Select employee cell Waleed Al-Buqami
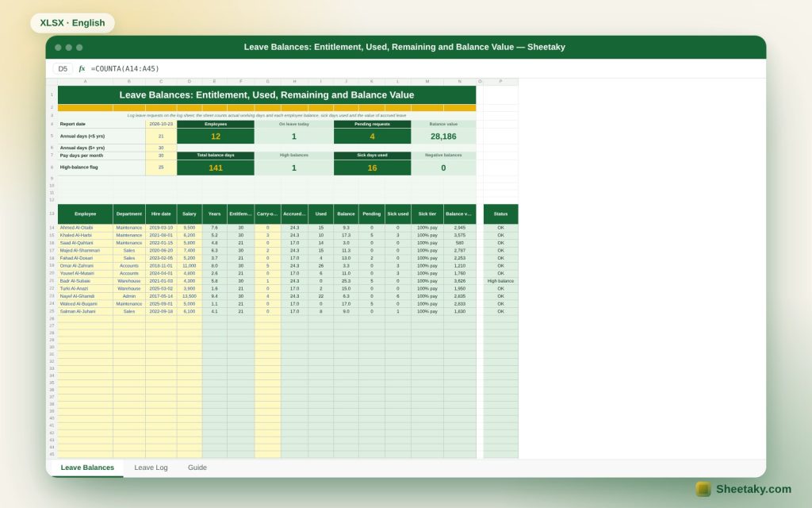Image resolution: width=812 pixels, height=508 pixels. tap(85, 304)
